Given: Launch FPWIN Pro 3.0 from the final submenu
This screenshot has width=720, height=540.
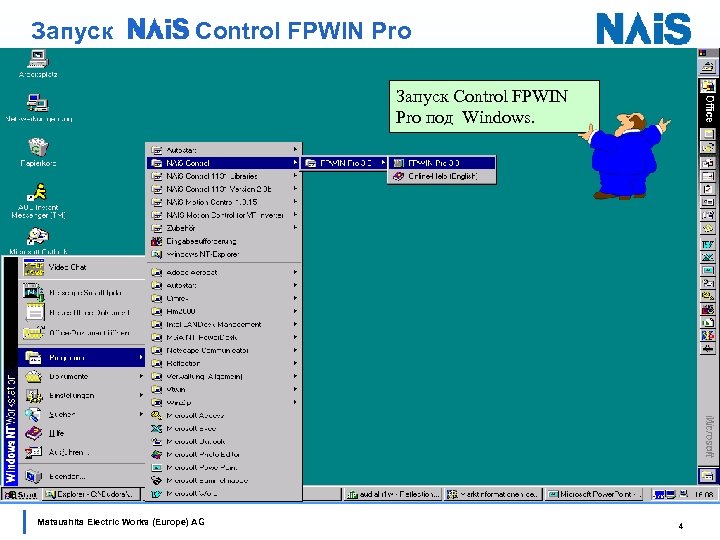Looking at the screenshot, I should [x=442, y=163].
